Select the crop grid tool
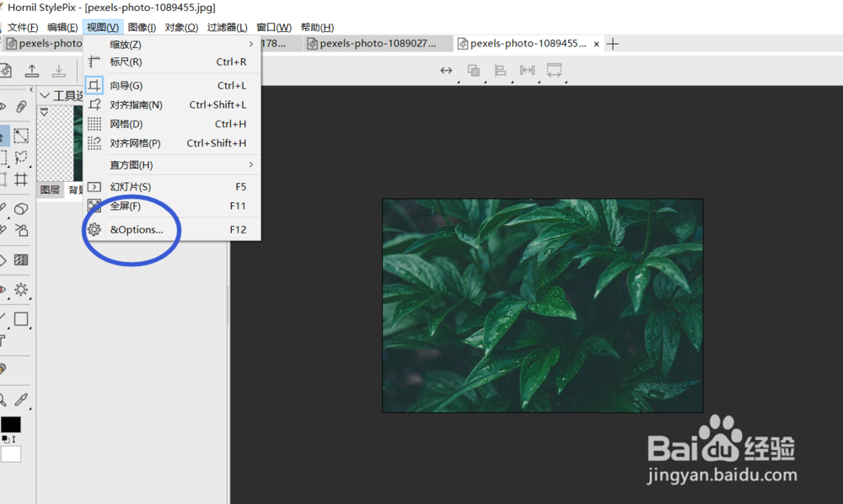 tap(21, 180)
